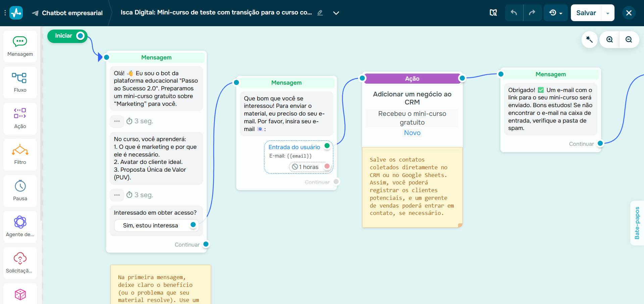Open the flow test preview tool
644x304 pixels.
[493, 12]
